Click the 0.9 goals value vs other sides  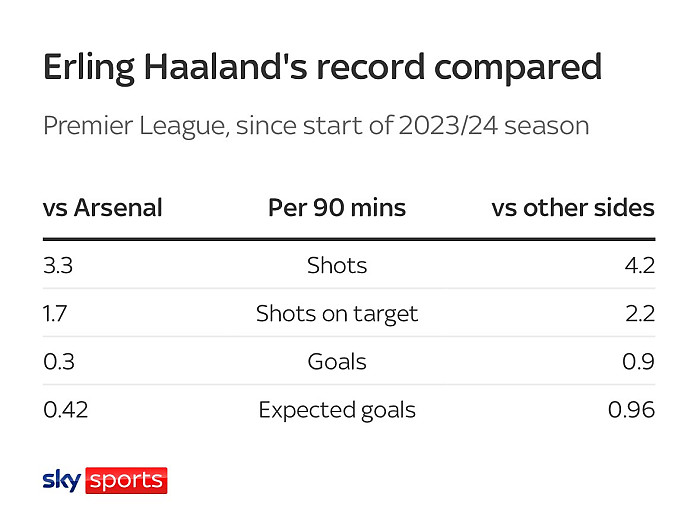pyautogui.click(x=637, y=362)
